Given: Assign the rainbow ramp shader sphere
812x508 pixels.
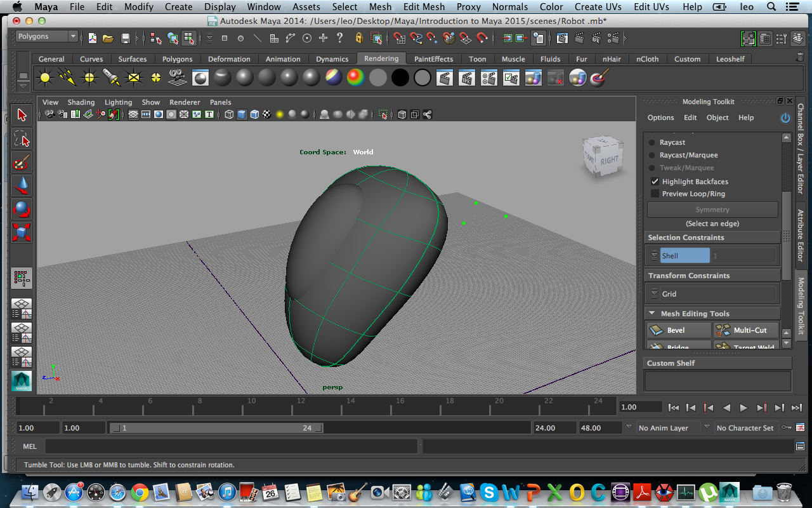Looking at the screenshot, I should coord(355,78).
